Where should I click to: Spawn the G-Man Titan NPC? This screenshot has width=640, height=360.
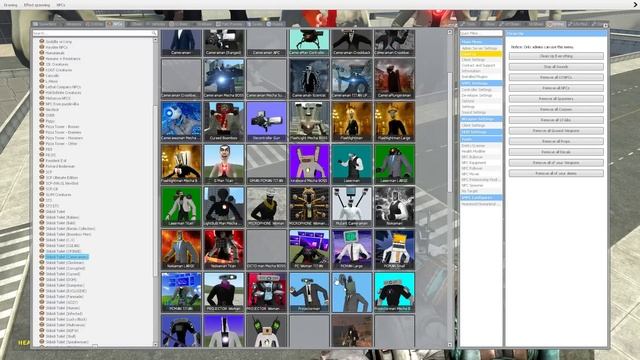pos(224,164)
